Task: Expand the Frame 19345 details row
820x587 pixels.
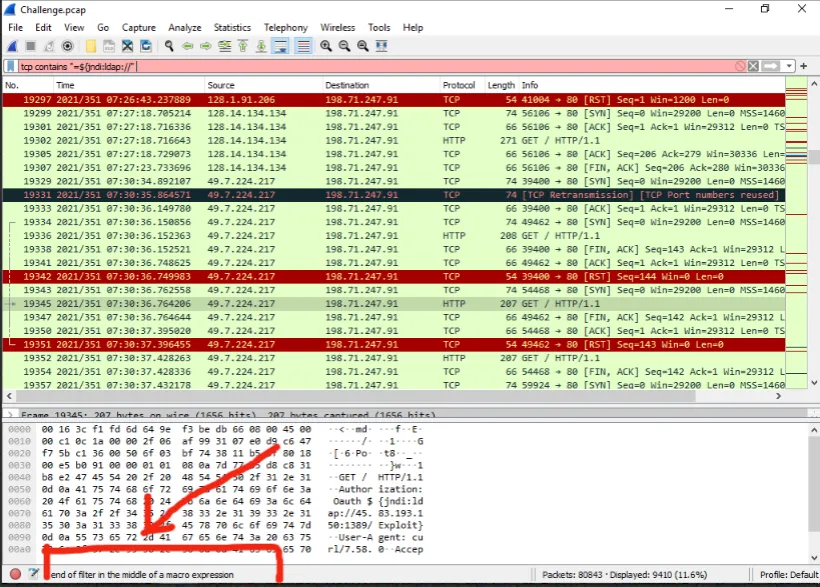Action: (10, 415)
